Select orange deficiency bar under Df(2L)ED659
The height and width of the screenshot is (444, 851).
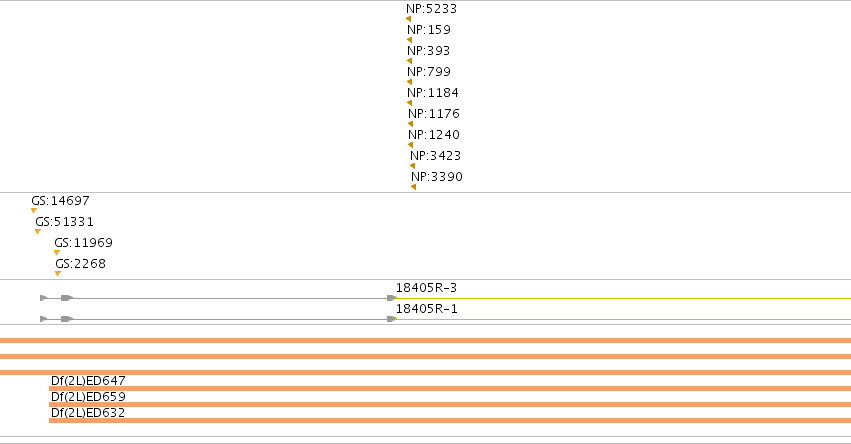(450, 404)
